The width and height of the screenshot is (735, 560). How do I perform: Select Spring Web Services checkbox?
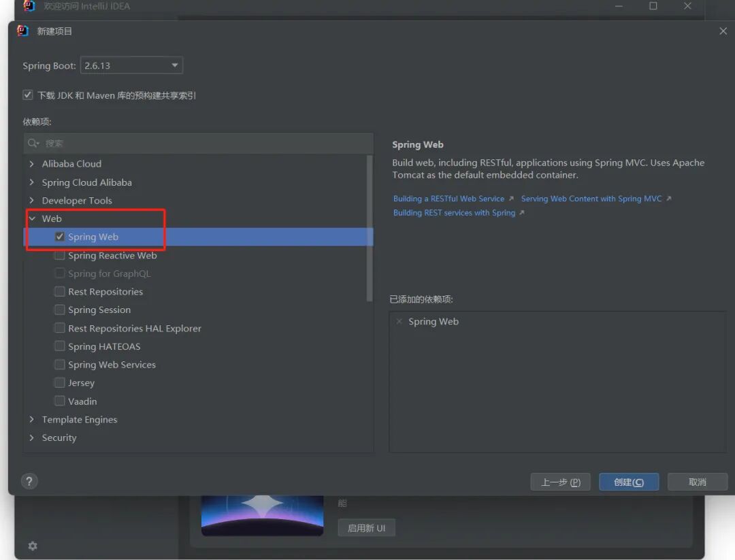(x=59, y=365)
